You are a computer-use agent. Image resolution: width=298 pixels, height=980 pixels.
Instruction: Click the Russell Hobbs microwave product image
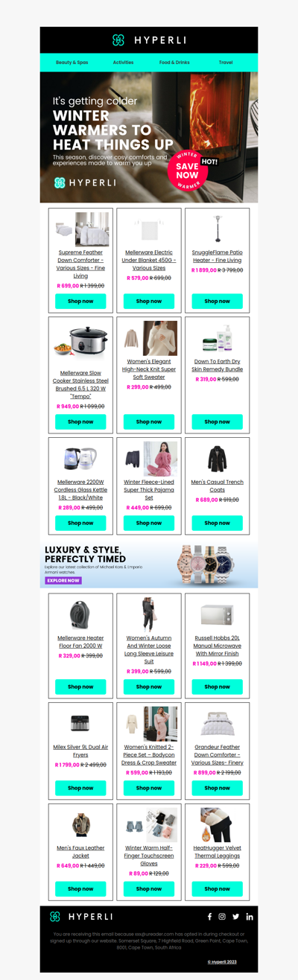point(217,614)
